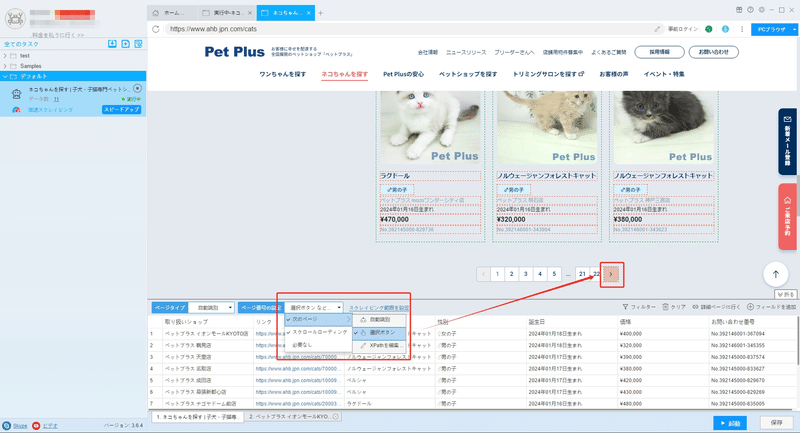The image size is (800, 433).
Task: Stop the running ネコちゃんを探す task
Action: pyautogui.click(x=137, y=88)
